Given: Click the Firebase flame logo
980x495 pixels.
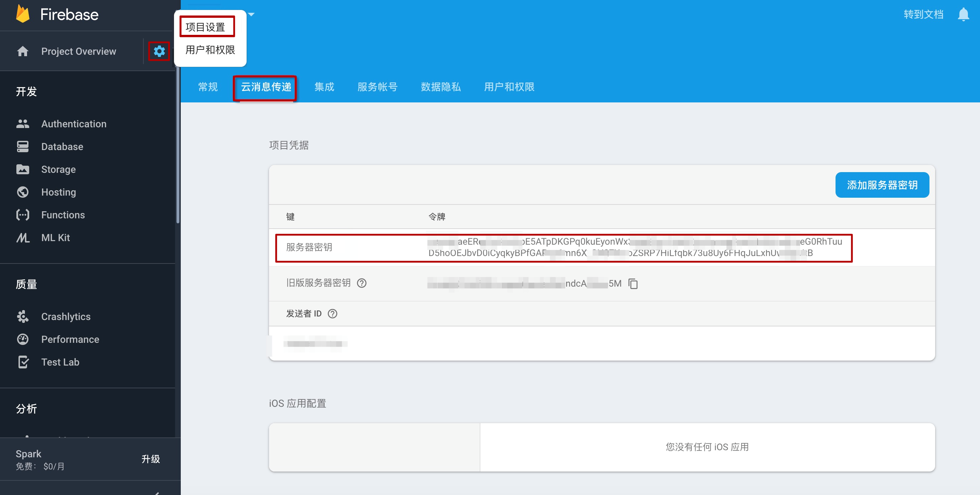Looking at the screenshot, I should (x=23, y=14).
